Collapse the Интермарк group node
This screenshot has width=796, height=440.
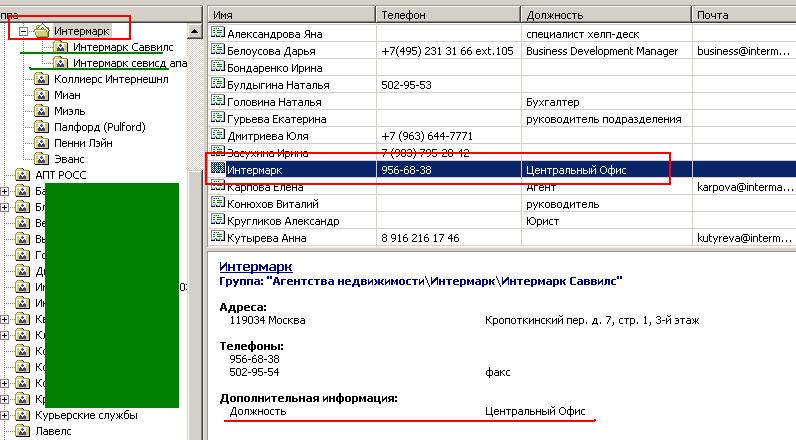pyautogui.click(x=23, y=31)
